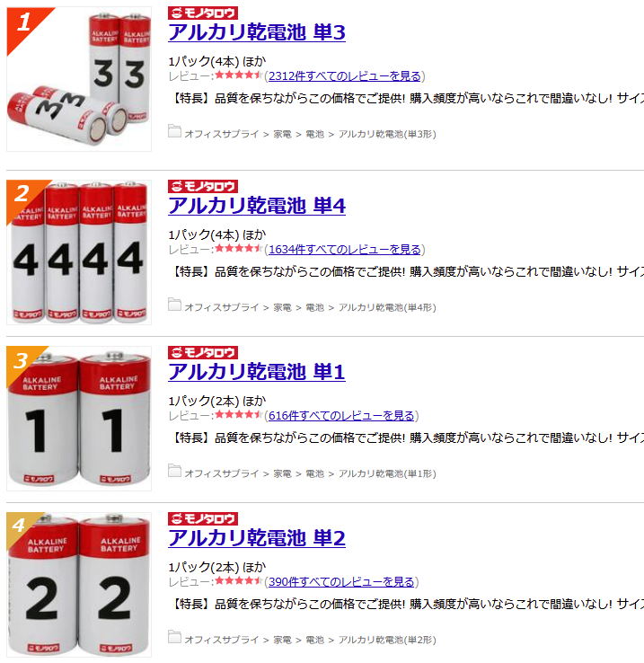Open the アルカリ乾電池 単3 product link

point(257,32)
